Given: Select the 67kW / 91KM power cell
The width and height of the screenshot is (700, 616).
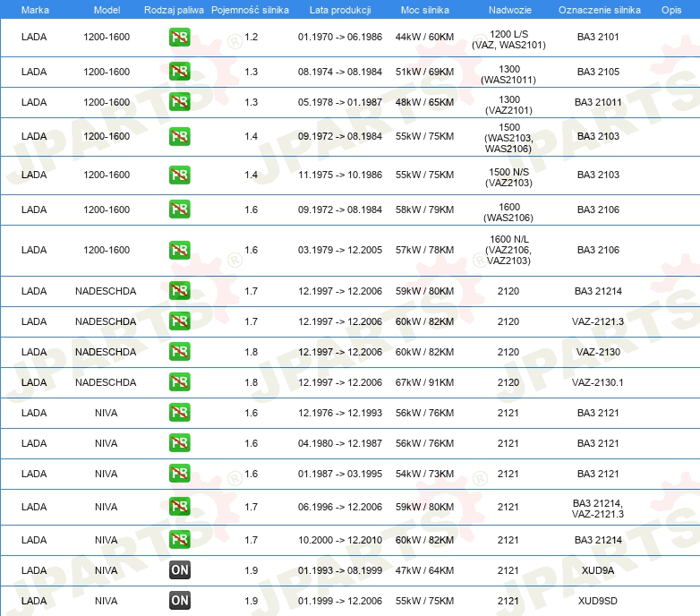Looking at the screenshot, I should pos(425,382).
